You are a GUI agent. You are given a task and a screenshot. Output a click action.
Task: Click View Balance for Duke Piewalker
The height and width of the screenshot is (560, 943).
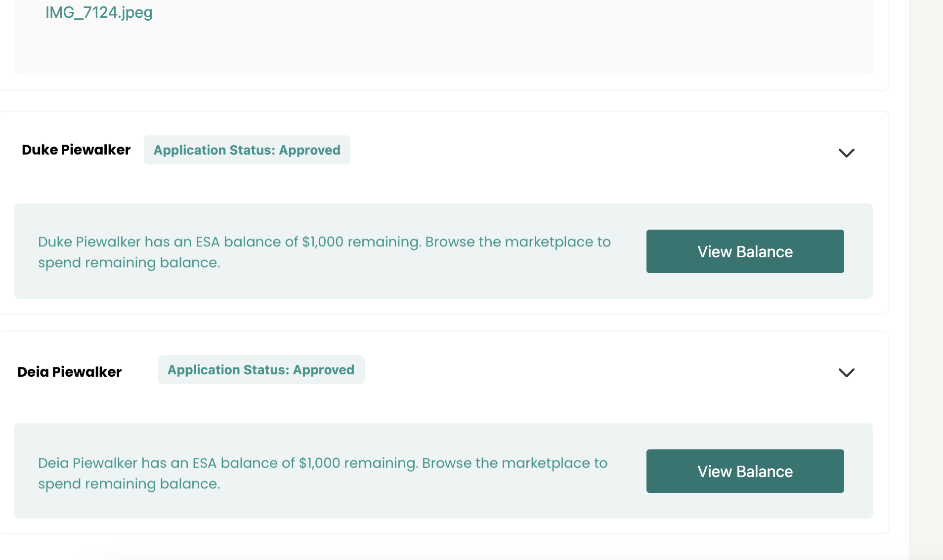[x=745, y=251]
